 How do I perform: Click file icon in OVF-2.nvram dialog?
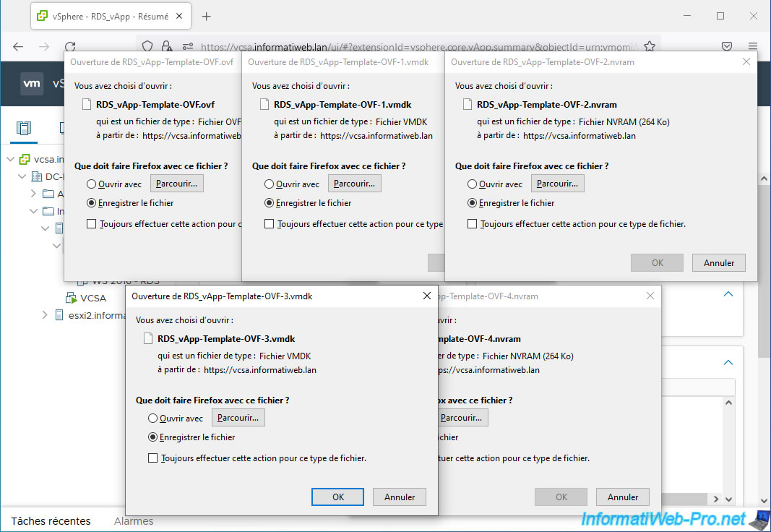point(467,104)
